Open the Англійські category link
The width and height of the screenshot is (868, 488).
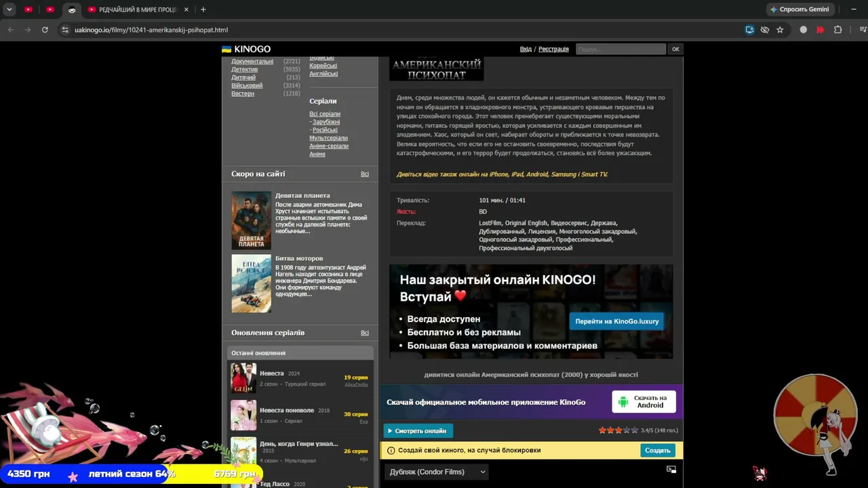(x=323, y=74)
